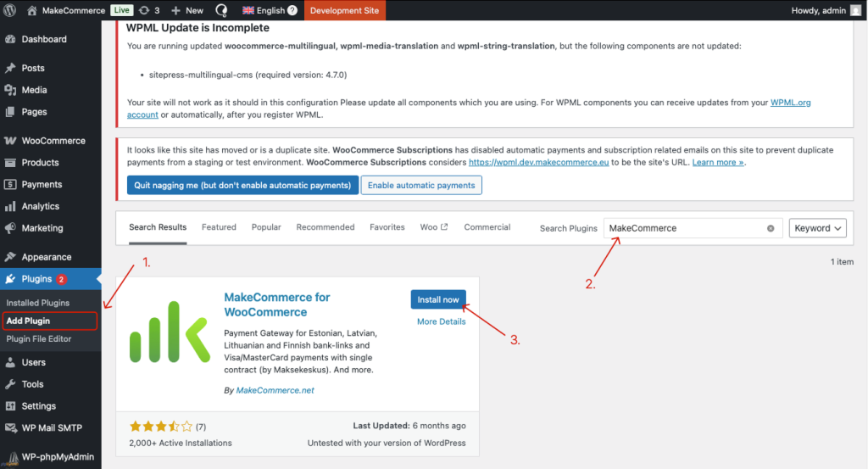The height and width of the screenshot is (469, 868).
Task: Click the Settings sliders icon
Action: 10,406
